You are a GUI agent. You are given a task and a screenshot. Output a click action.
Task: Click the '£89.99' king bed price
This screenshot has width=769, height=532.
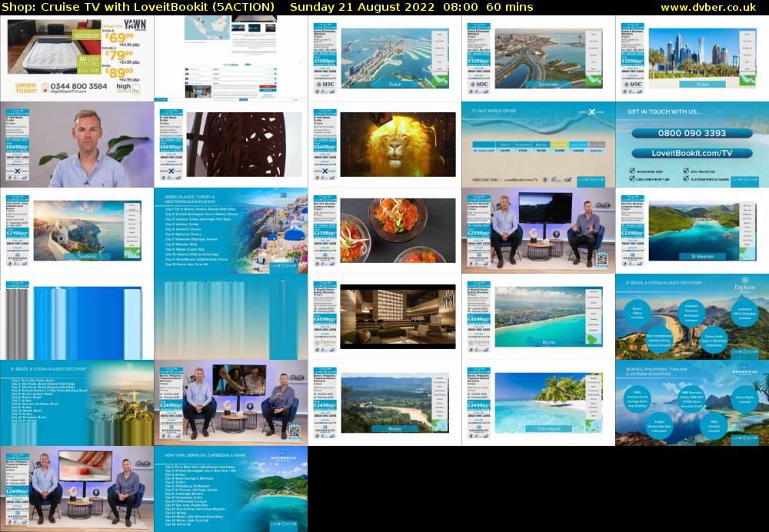121,72
